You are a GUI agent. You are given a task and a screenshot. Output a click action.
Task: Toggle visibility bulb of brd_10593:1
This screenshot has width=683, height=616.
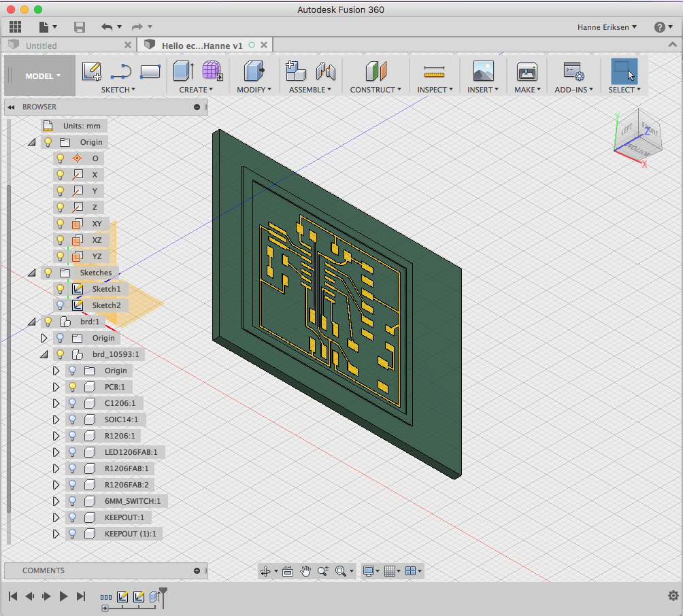pos(60,354)
